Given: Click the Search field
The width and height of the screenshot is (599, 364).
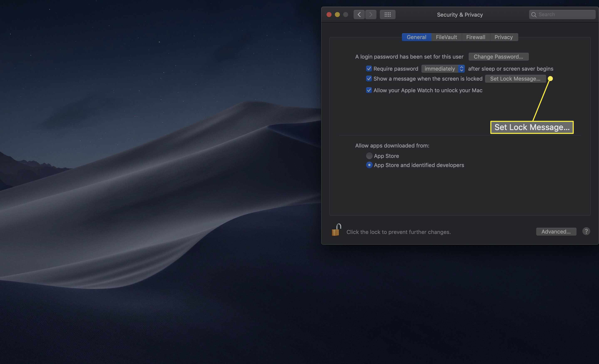Looking at the screenshot, I should tap(562, 14).
